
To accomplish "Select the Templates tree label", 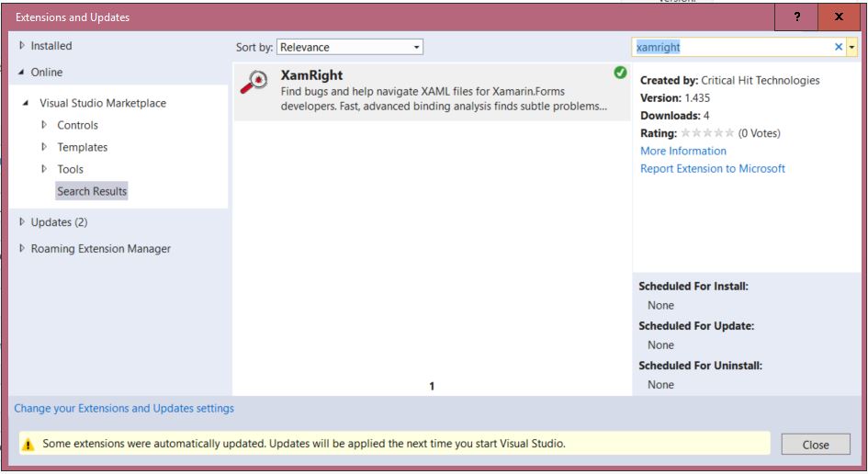I will tap(83, 147).
